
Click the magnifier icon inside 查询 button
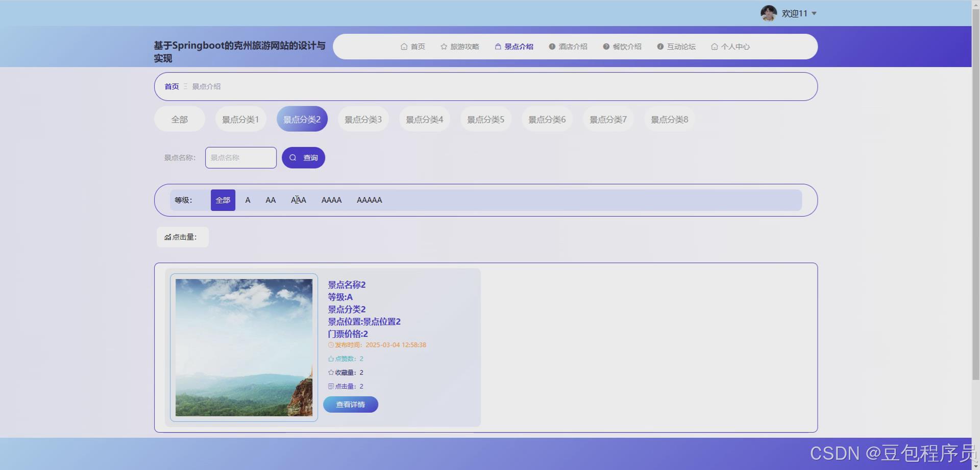[293, 158]
